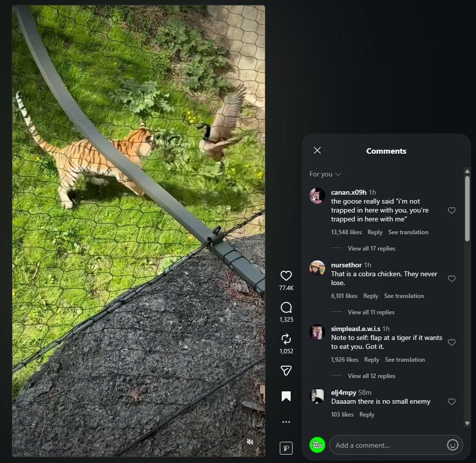Click 1,926 likes count
Viewport: 476px width, 463px height.
click(x=345, y=360)
